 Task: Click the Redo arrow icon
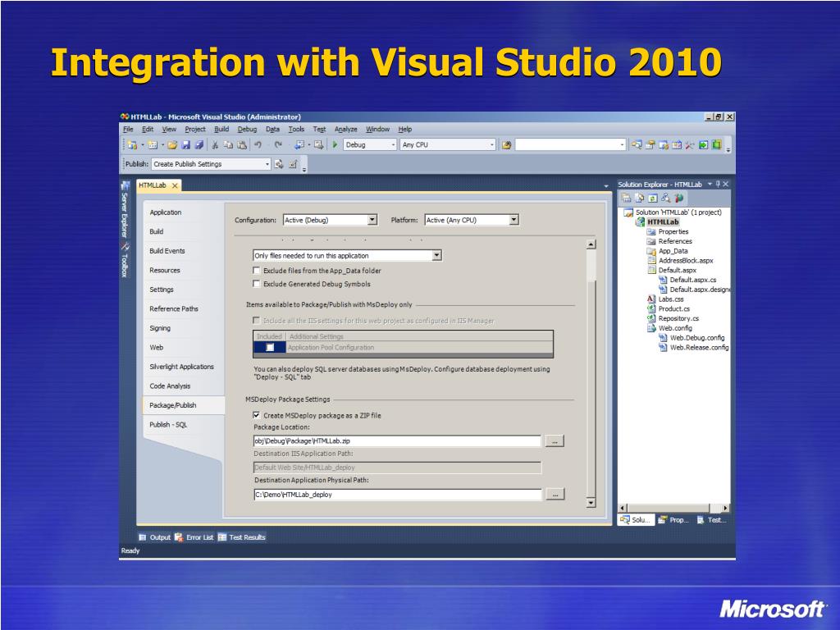[x=278, y=145]
